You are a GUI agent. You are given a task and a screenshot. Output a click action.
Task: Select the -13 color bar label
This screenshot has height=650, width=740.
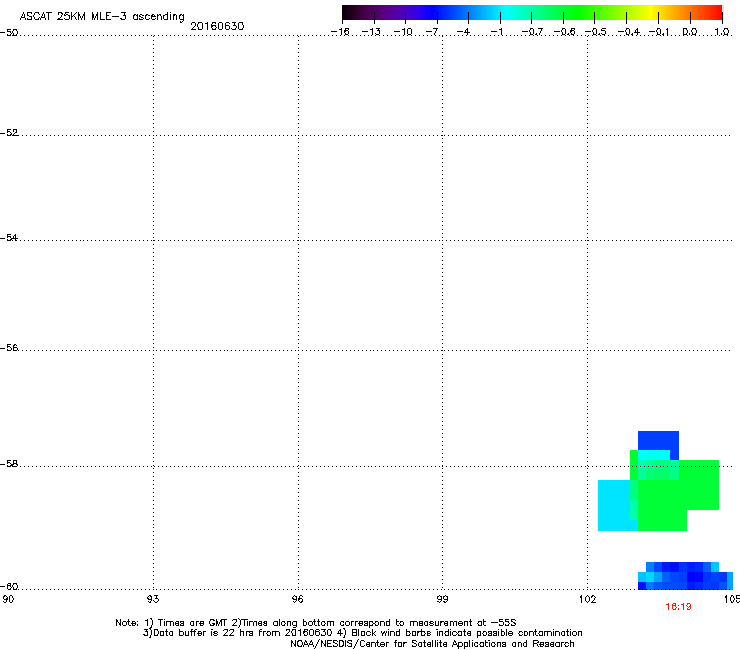[x=371, y=32]
